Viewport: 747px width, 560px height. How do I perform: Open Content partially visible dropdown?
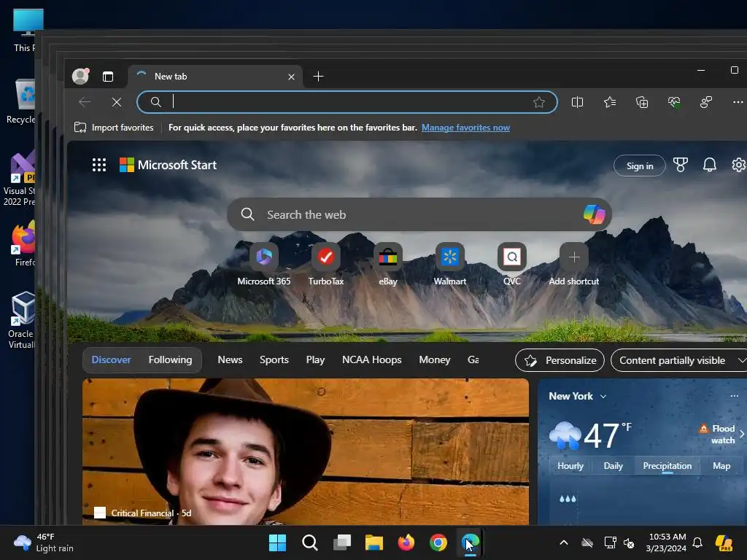click(678, 360)
